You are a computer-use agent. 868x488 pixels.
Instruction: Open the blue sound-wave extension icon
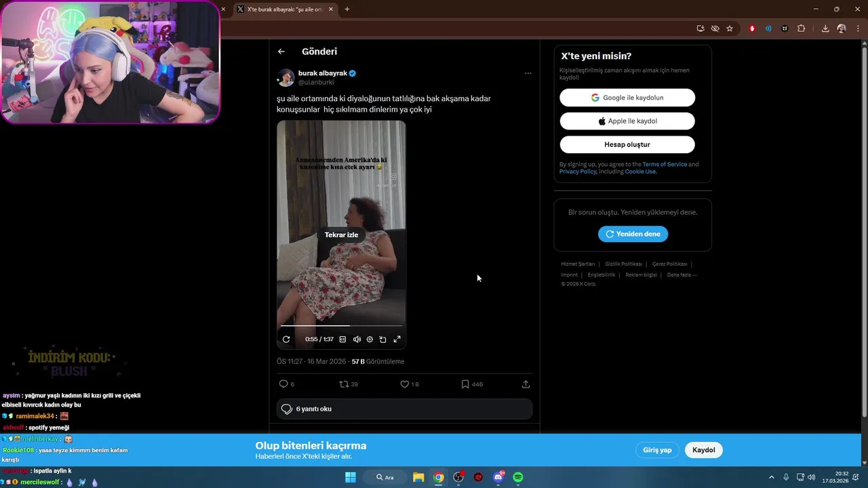click(768, 28)
